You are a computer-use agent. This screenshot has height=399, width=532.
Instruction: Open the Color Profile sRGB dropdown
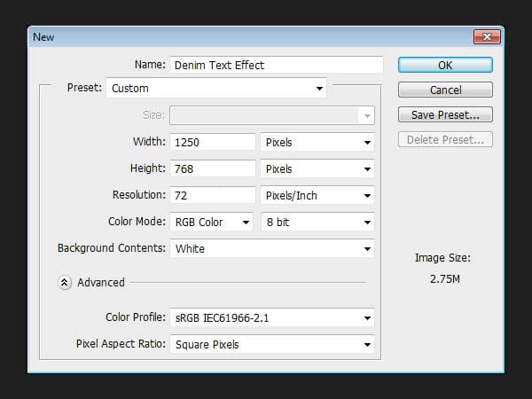(272, 318)
